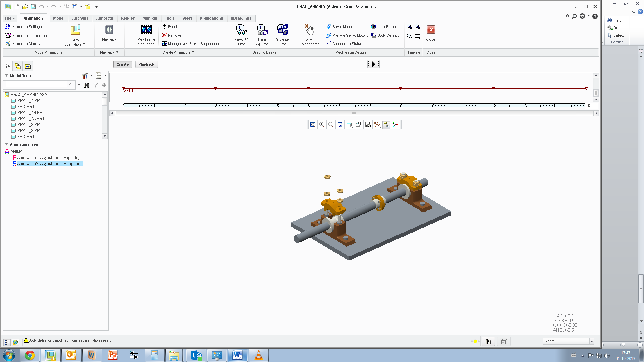Select Trans @ Time tool
The width and height of the screenshot is (644, 362).
click(x=262, y=35)
